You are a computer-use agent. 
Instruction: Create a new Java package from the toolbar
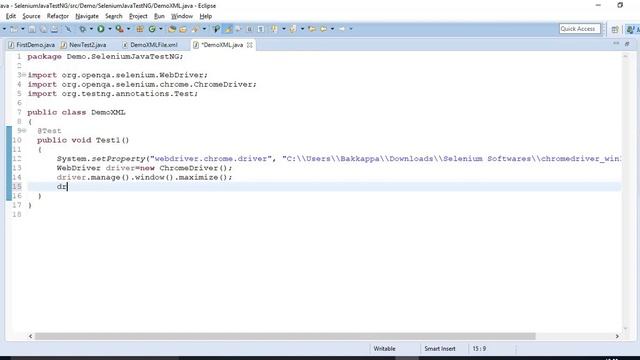pyautogui.click(x=140, y=29)
